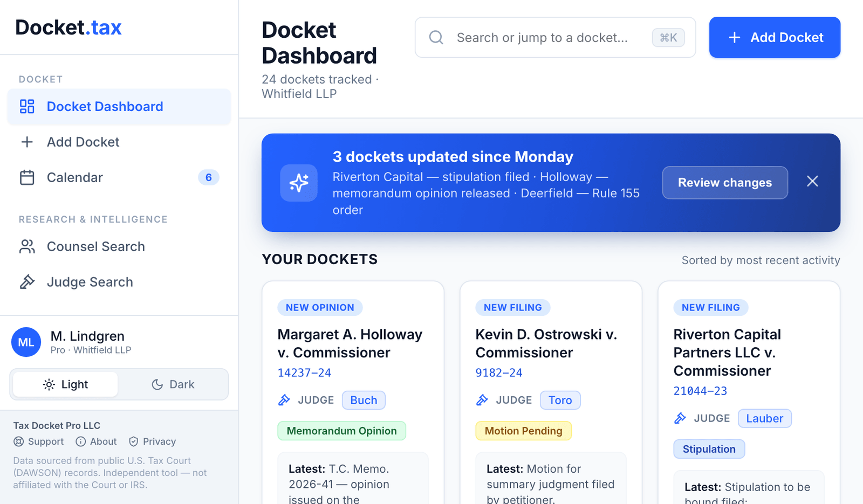Open the Privacy link
This screenshot has width=863, height=504.
click(152, 442)
